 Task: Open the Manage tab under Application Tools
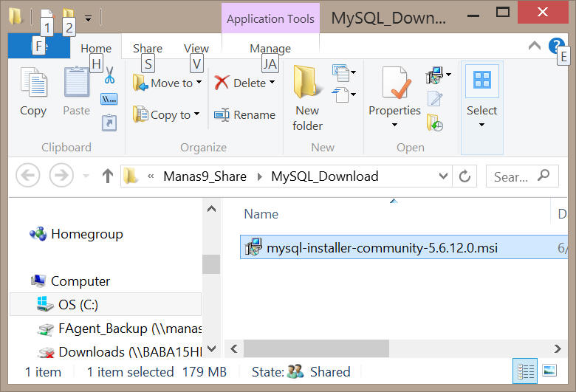(270, 48)
